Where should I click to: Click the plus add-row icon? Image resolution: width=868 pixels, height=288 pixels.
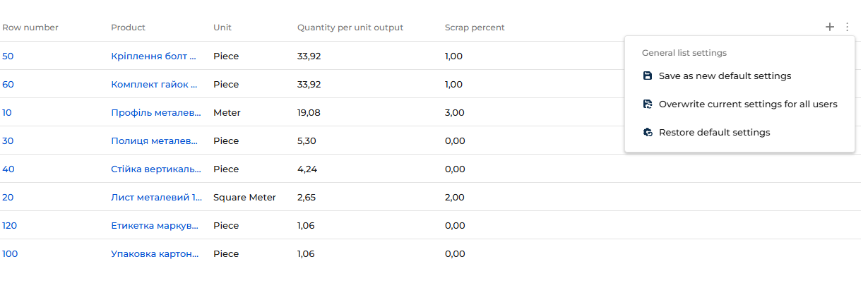click(x=829, y=28)
